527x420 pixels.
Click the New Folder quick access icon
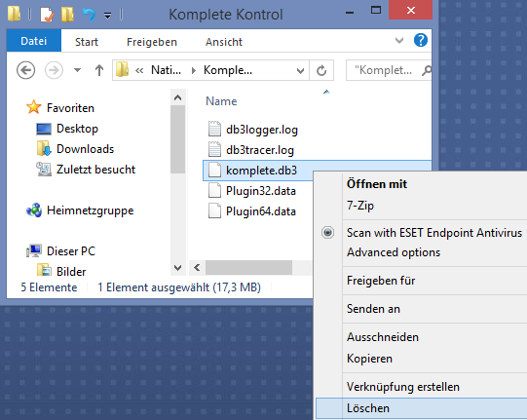tap(67, 15)
